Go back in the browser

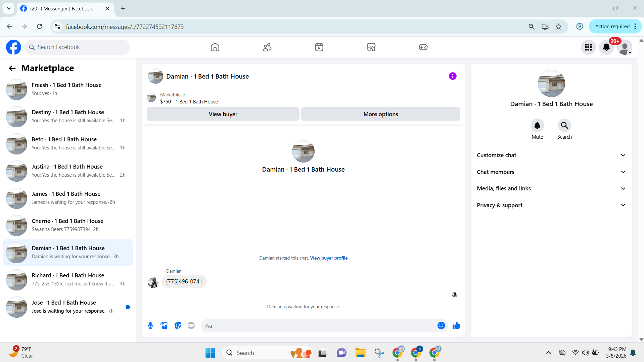pyautogui.click(x=9, y=27)
